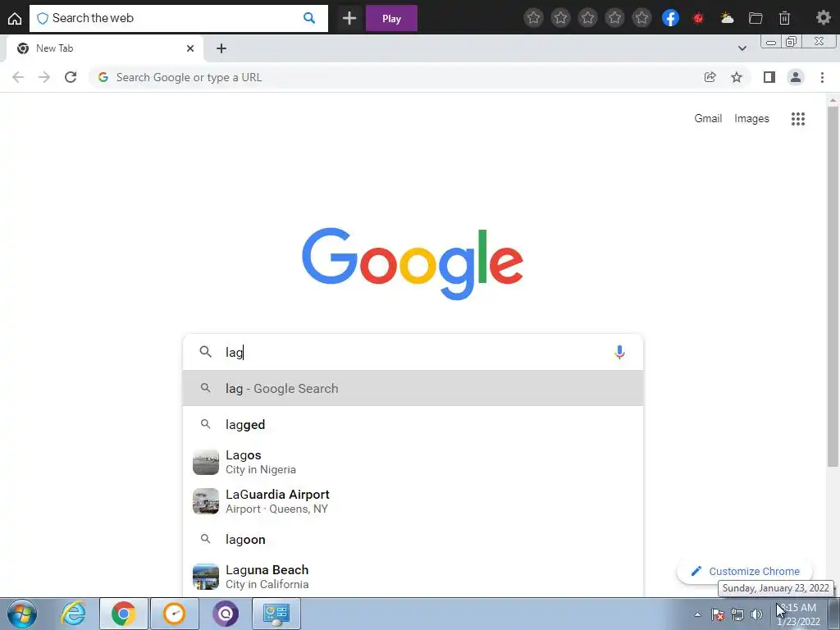Viewport: 840px width, 630px height.
Task: Expand the tab search chevron
Action: pyautogui.click(x=742, y=48)
